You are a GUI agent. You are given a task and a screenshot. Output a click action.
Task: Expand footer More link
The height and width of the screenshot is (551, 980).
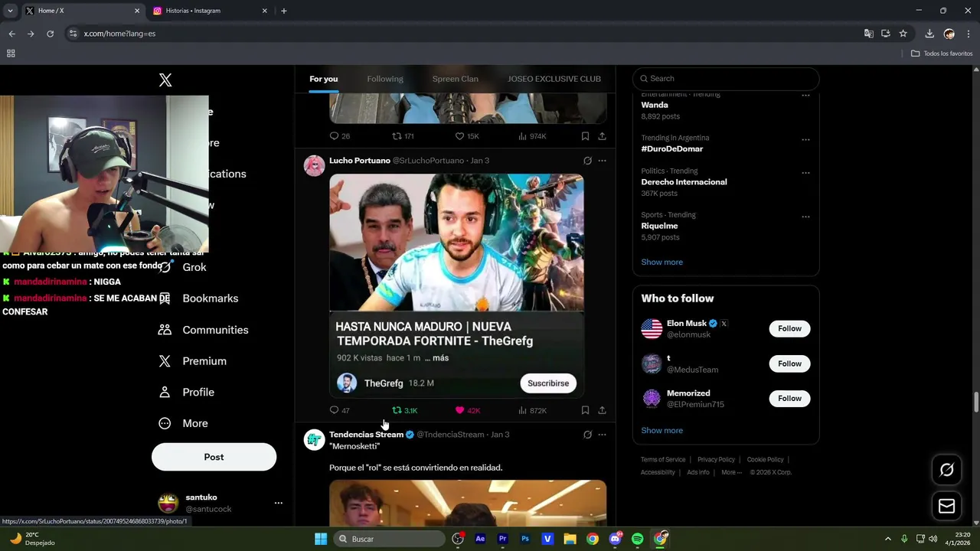(x=731, y=473)
